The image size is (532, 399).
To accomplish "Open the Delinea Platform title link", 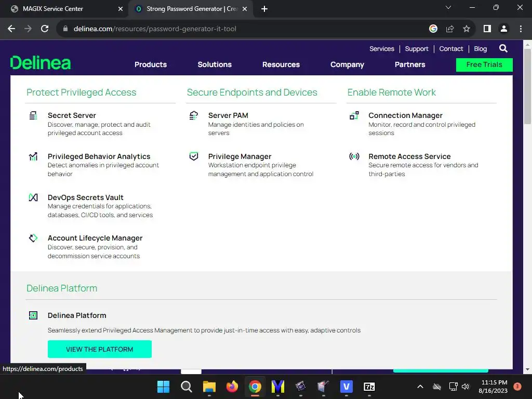I will tap(77, 315).
